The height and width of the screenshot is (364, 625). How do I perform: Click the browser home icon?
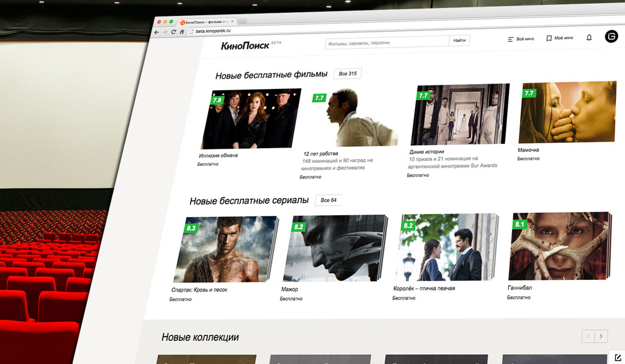182,32
